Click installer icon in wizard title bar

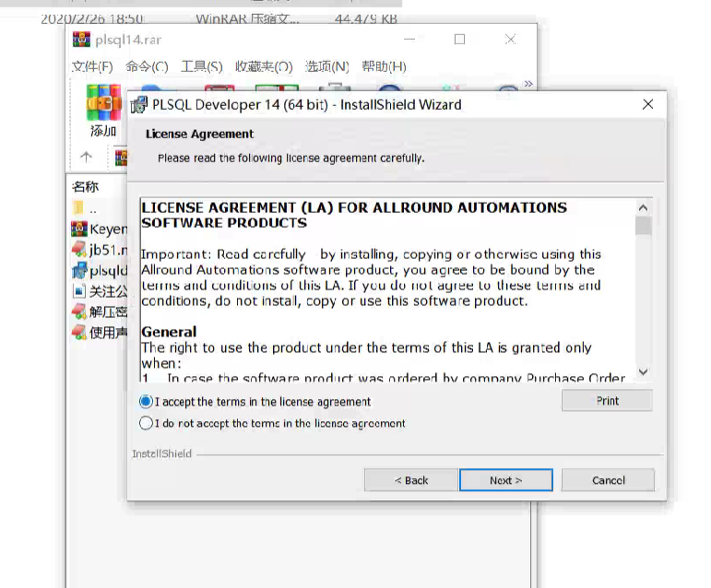tap(138, 105)
